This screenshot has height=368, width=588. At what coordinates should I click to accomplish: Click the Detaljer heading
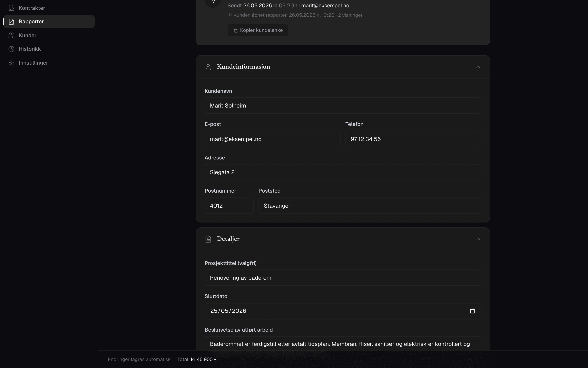(x=228, y=239)
